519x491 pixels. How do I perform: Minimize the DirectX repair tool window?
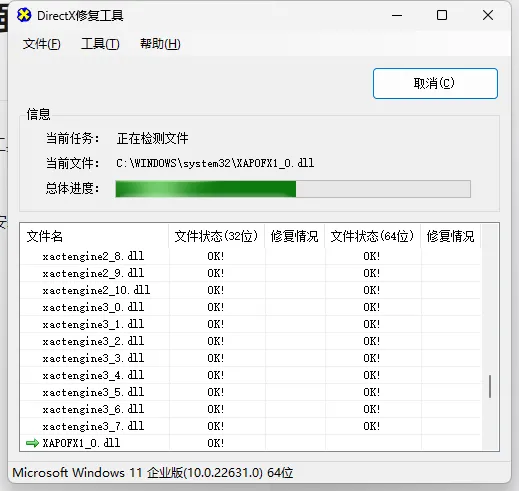[397, 15]
